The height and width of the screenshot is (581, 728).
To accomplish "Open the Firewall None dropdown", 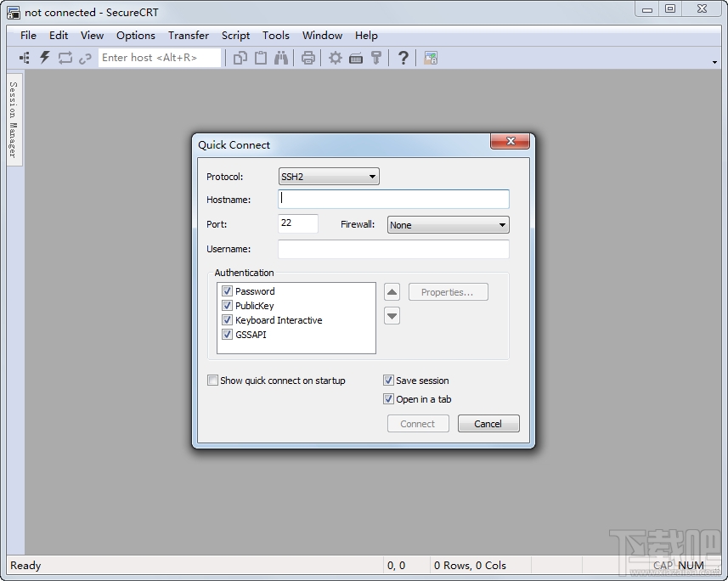I will coord(448,225).
